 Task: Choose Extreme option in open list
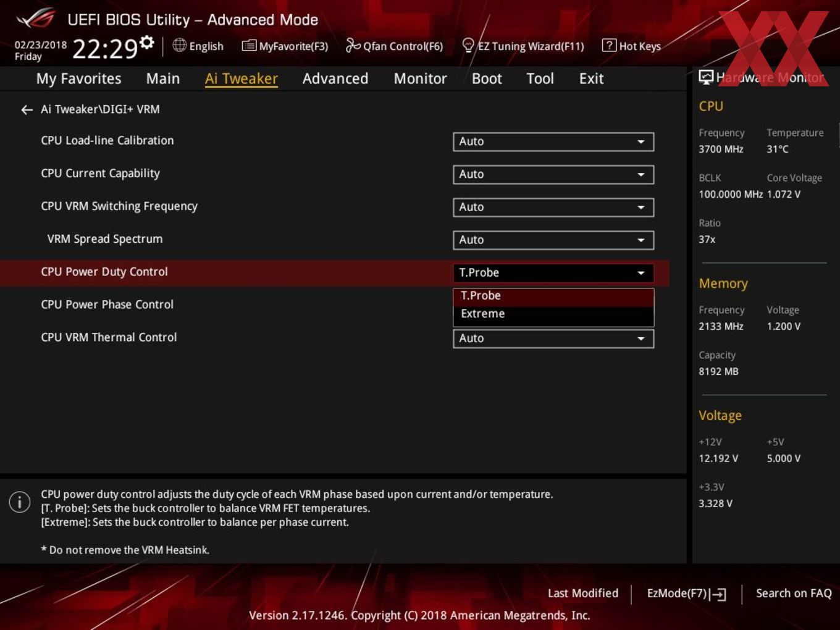[553, 314]
